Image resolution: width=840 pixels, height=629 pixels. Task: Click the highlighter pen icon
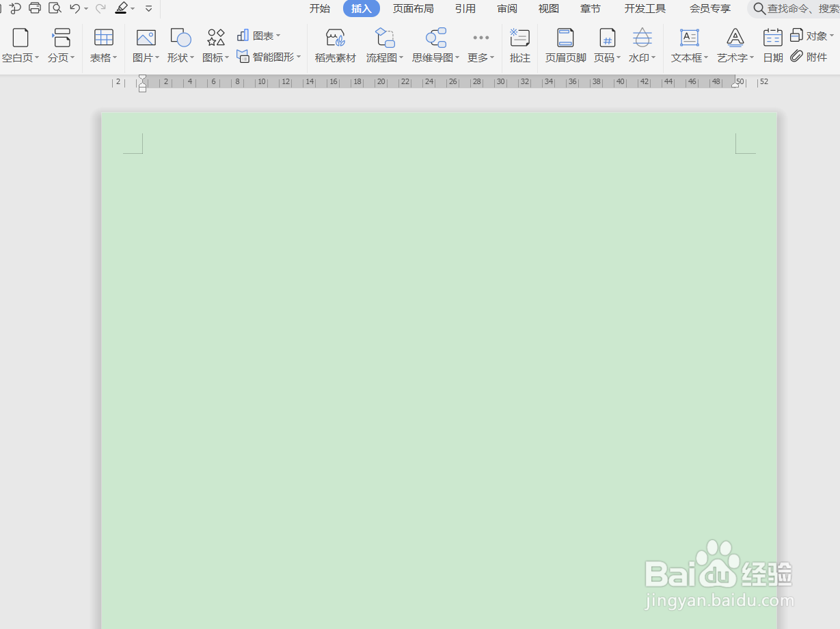tap(122, 8)
